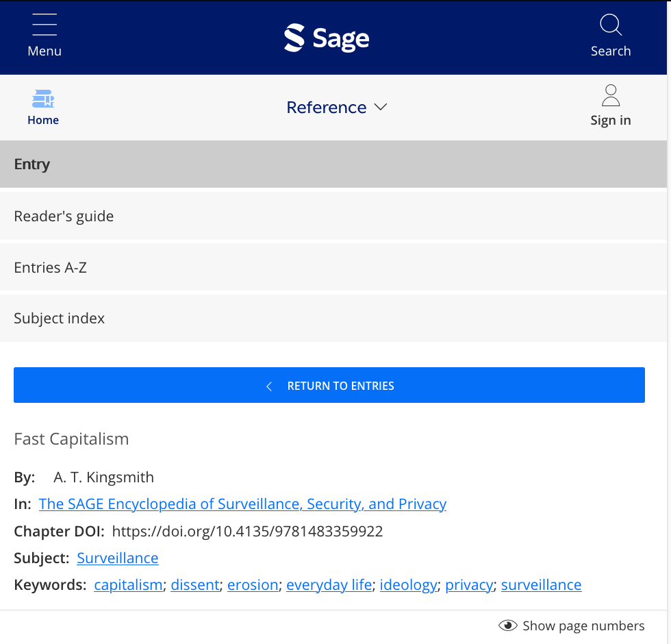
Task: Open the Subject index tab
Action: pyautogui.click(x=59, y=319)
